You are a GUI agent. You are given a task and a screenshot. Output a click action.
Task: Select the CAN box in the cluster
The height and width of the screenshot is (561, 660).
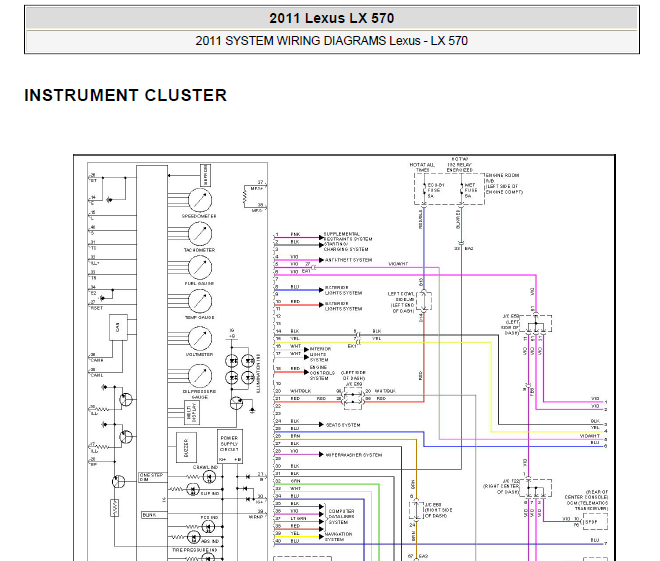118,327
